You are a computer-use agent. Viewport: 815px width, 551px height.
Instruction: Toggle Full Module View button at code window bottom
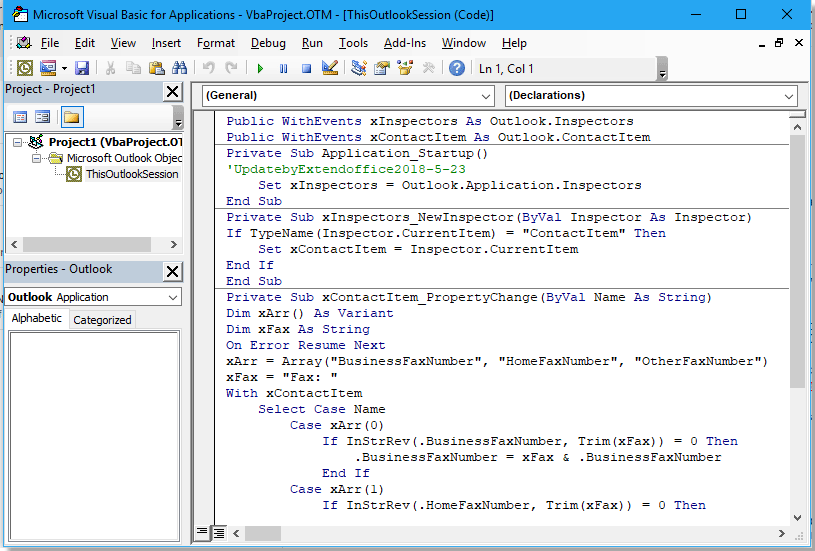pos(219,532)
